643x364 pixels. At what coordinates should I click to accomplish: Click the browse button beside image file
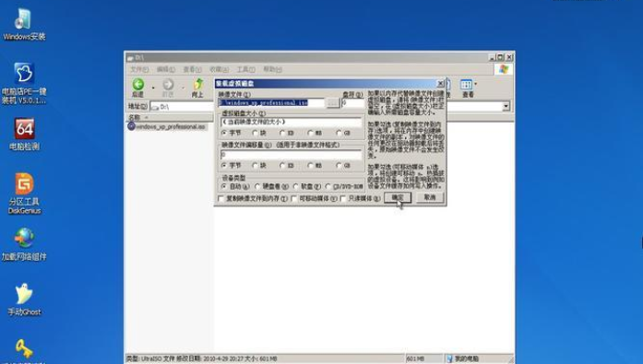(x=333, y=103)
